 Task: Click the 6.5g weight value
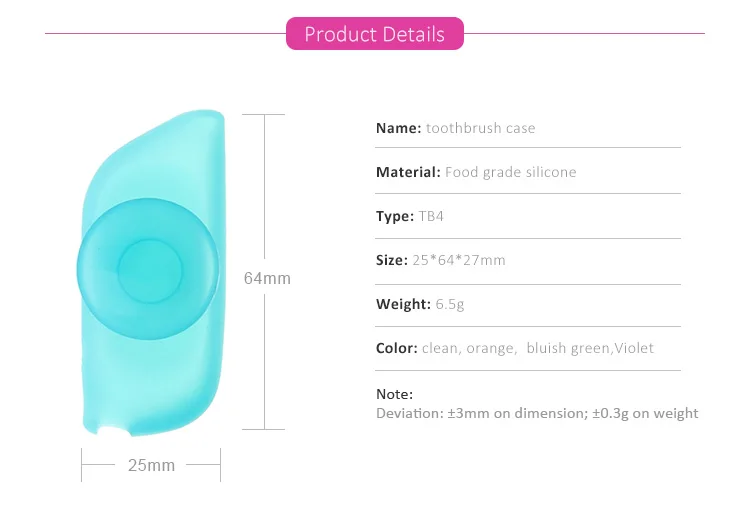[450, 304]
